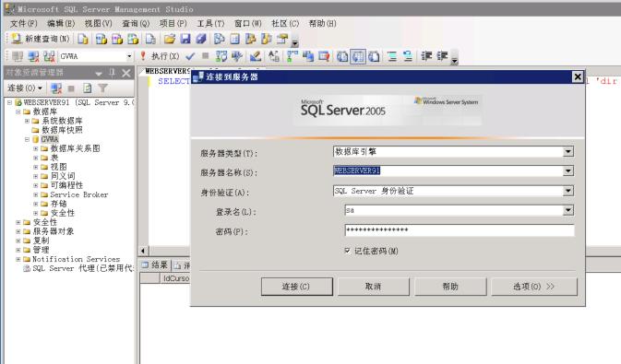The image size is (621, 364).
Task: Switch to the 结果 results tab
Action: click(155, 265)
